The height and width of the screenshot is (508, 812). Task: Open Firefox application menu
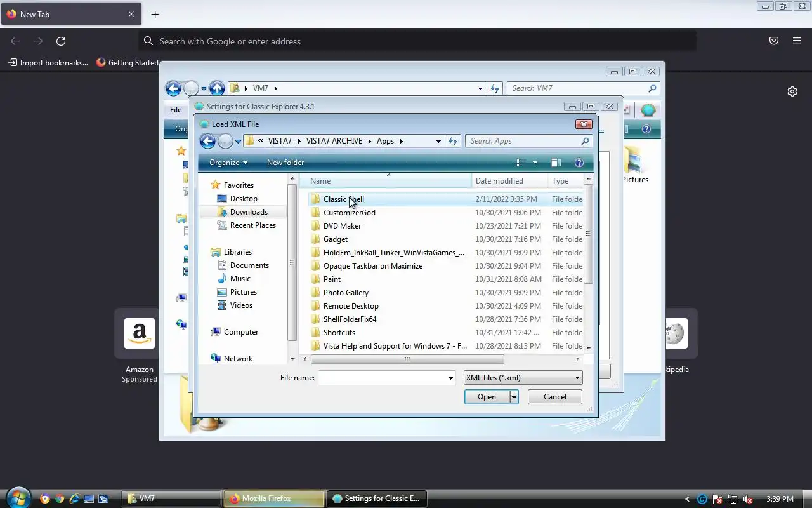797,41
